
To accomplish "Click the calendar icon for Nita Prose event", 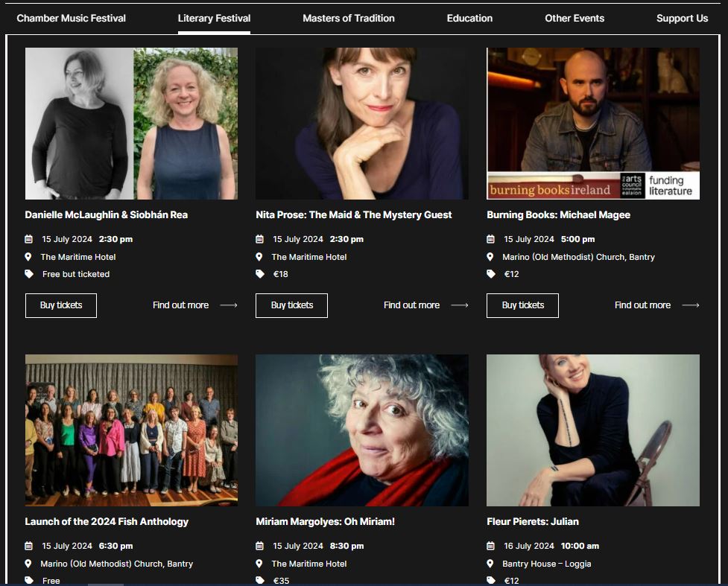I will 259,238.
